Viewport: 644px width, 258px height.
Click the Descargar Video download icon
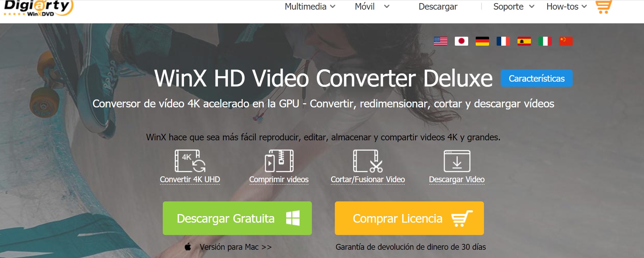457,161
